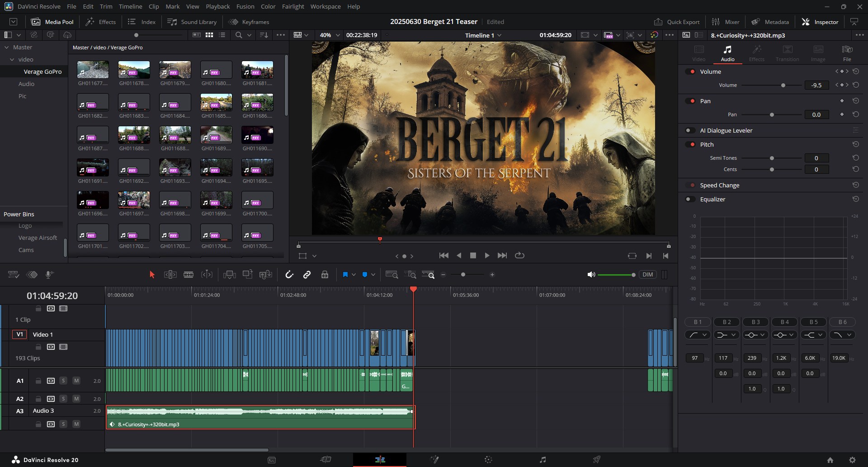
Task: Toggle the Pan section enable switch
Action: coord(690,101)
